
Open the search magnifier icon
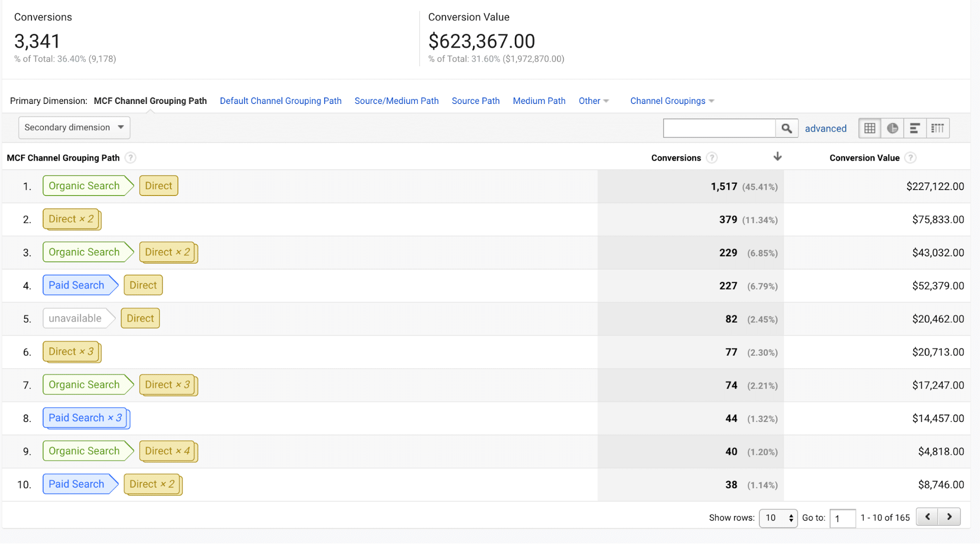[x=786, y=128]
